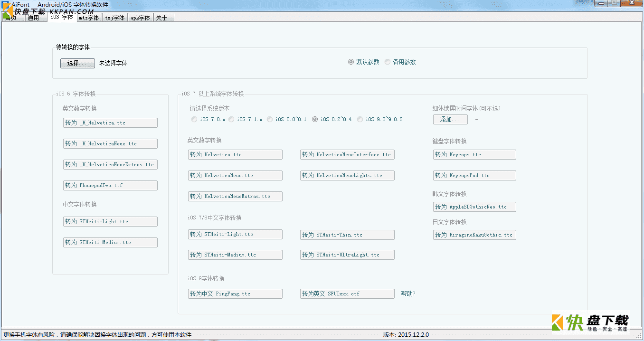
Task: Click the 未选择字体 status label
Action: tap(113, 63)
